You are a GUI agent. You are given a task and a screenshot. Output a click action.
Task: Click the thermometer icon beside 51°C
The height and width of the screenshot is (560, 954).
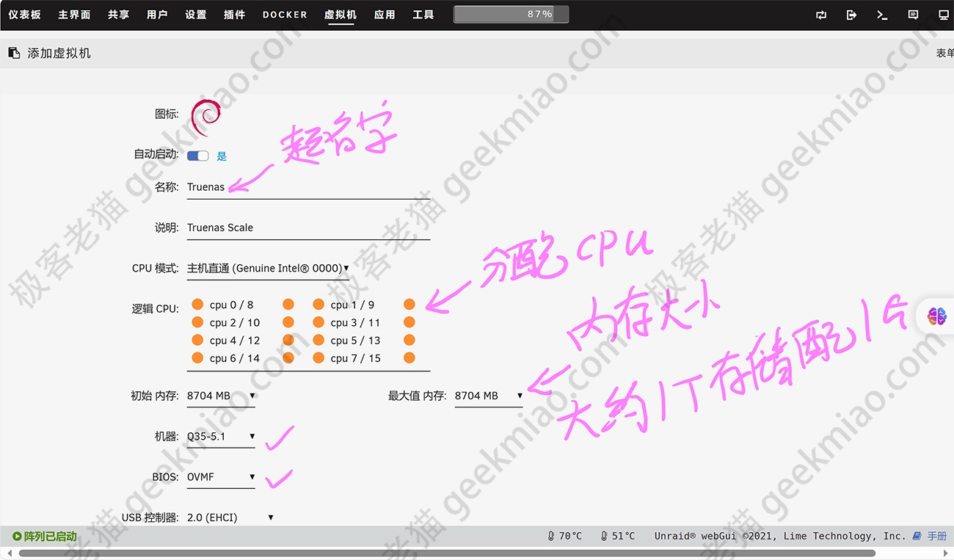[604, 537]
